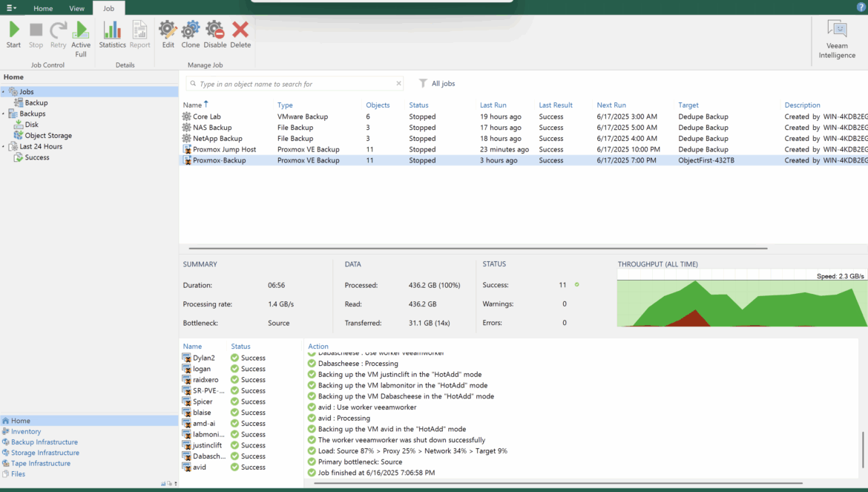Switch to the View ribbon tab
Viewport: 868px width, 492px height.
(x=77, y=8)
